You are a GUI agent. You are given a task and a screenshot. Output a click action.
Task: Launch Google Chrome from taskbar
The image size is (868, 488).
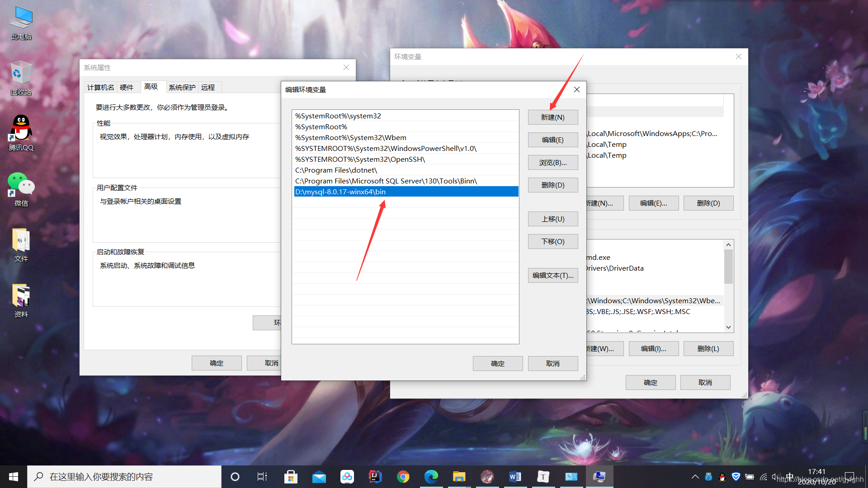pyautogui.click(x=403, y=477)
